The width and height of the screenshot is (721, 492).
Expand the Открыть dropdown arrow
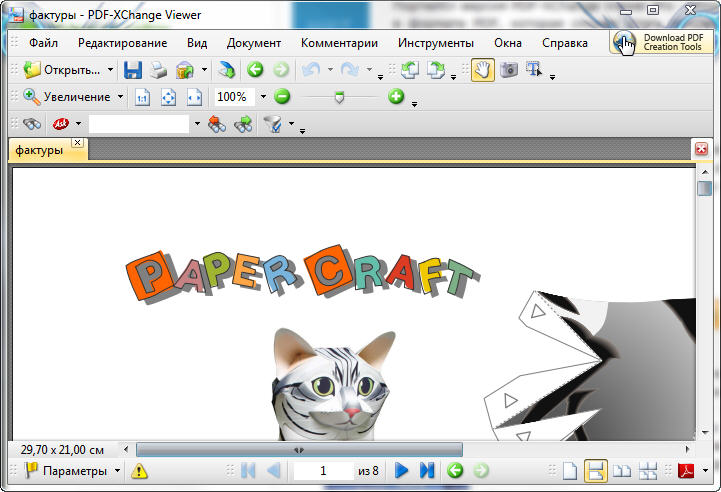110,70
